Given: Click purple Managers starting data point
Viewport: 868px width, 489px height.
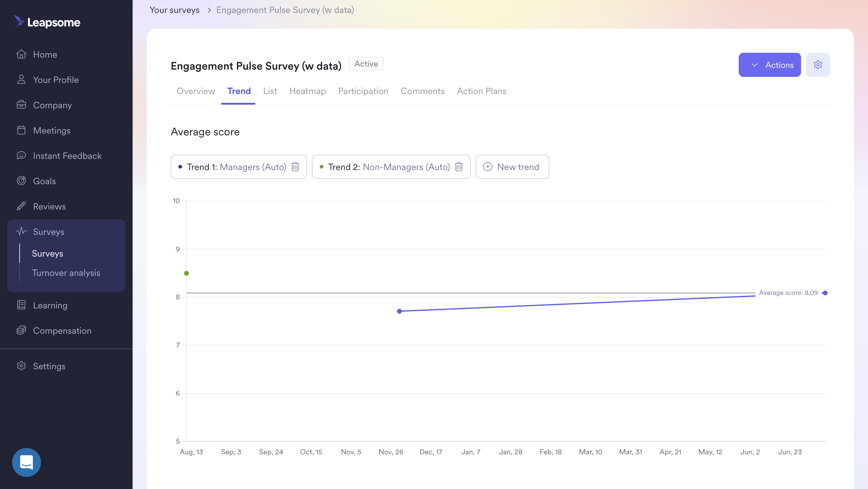Looking at the screenshot, I should click(399, 311).
